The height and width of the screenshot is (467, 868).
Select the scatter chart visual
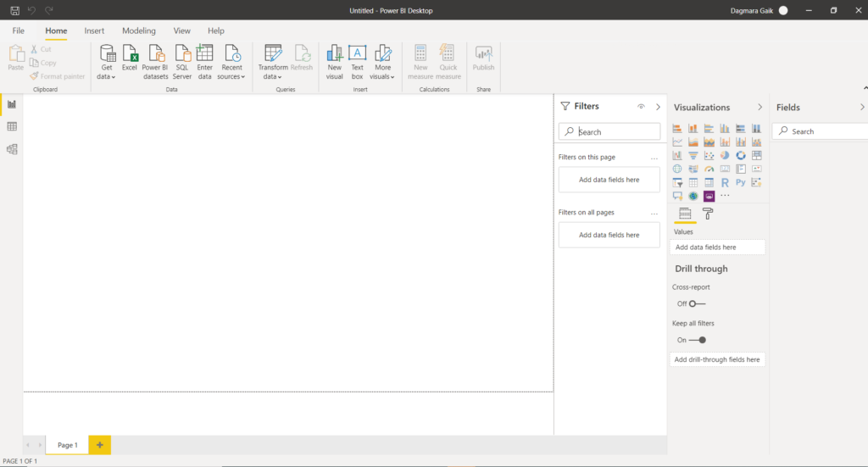709,155
